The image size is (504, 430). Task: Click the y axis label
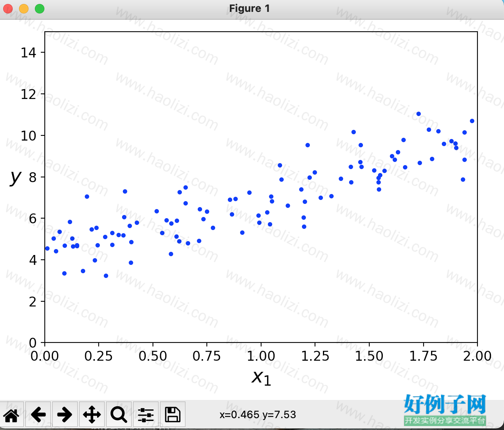click(x=15, y=177)
